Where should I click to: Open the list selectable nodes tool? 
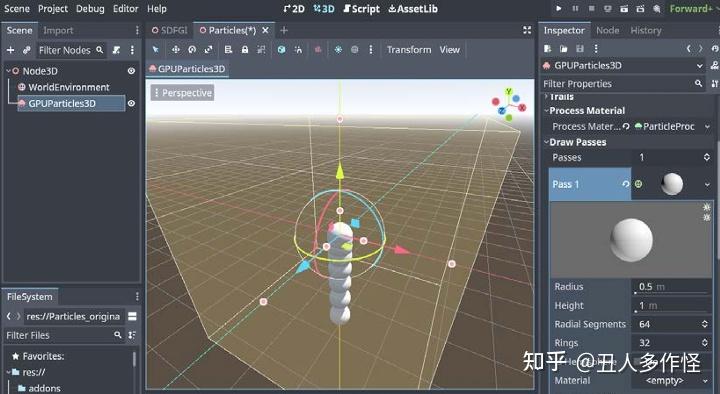pos(228,50)
